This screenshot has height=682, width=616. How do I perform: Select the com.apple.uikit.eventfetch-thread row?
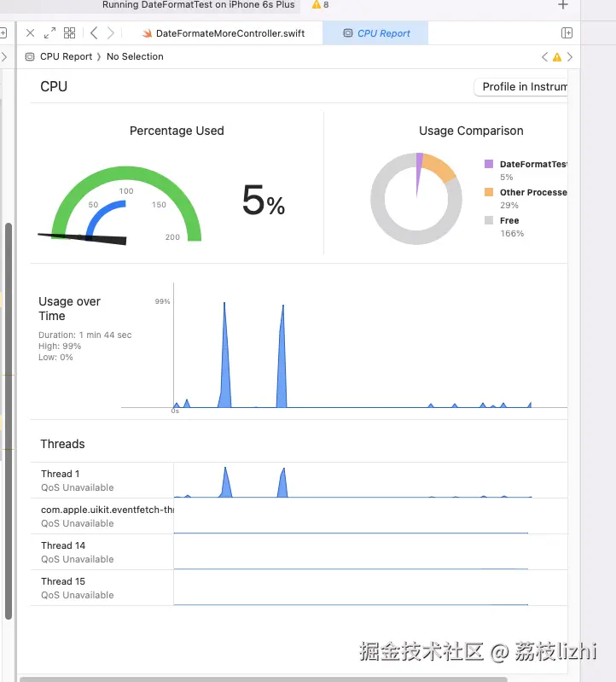[299, 516]
